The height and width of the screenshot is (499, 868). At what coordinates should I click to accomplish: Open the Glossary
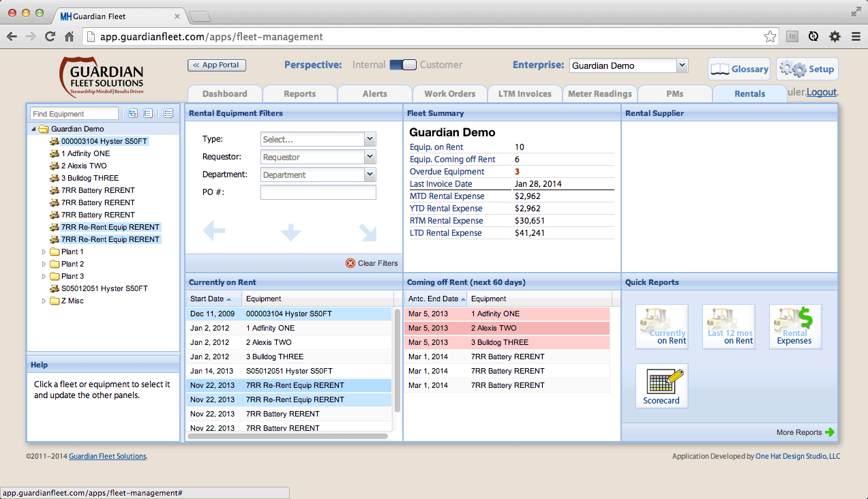point(739,69)
